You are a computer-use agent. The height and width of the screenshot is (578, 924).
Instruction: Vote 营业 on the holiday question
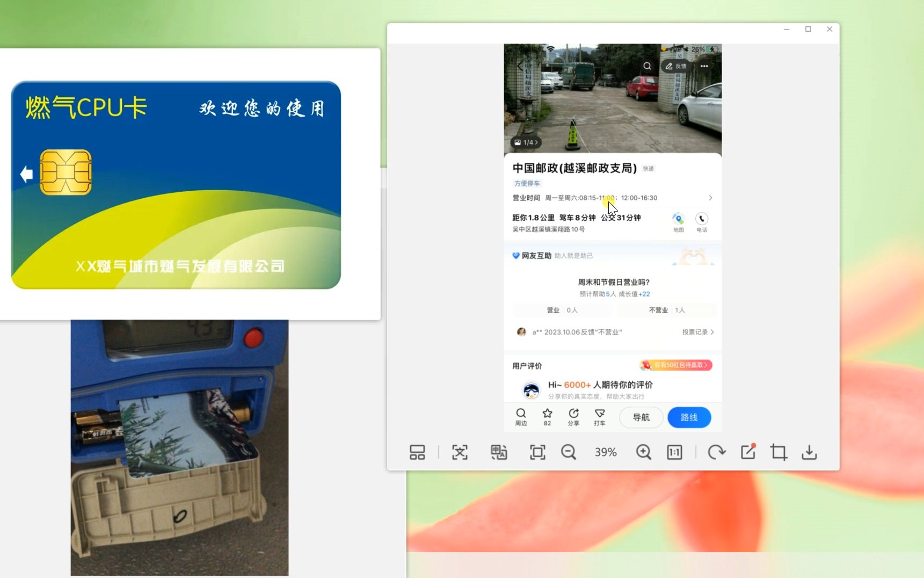pos(562,310)
